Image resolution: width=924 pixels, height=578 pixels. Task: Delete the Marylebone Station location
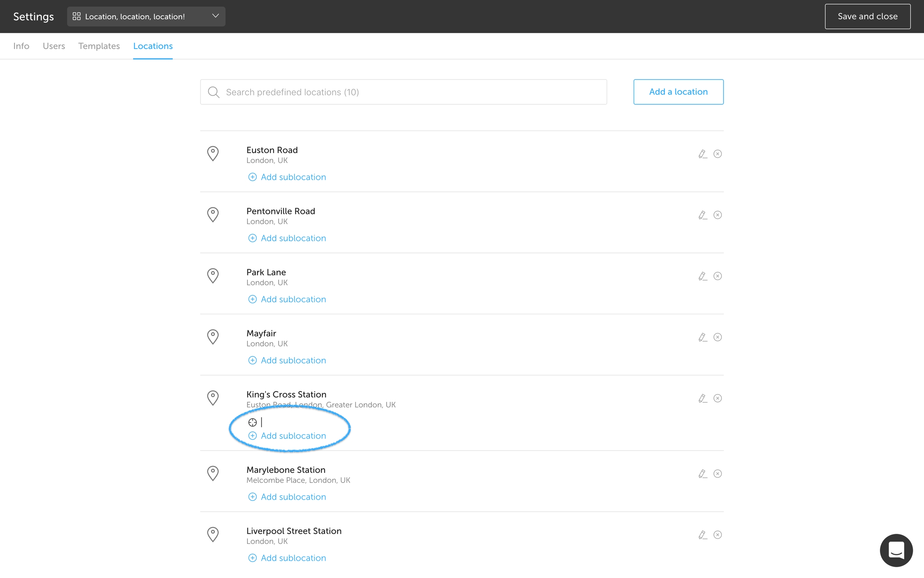click(717, 474)
